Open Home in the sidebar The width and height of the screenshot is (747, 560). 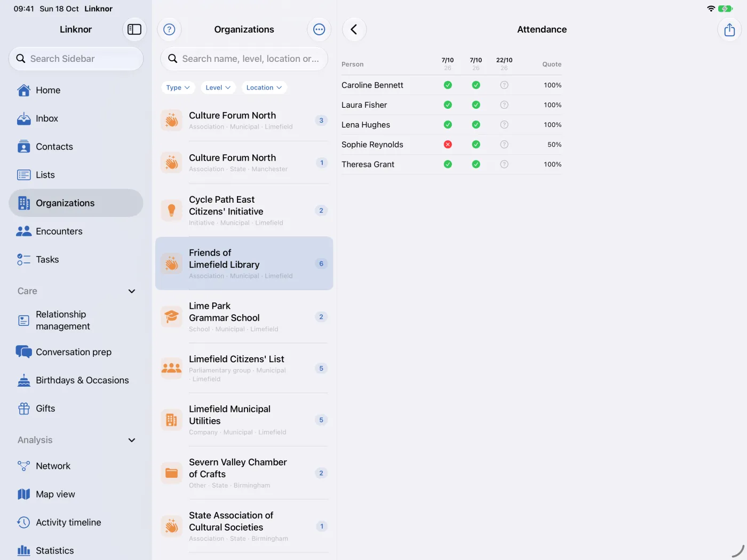click(76, 90)
